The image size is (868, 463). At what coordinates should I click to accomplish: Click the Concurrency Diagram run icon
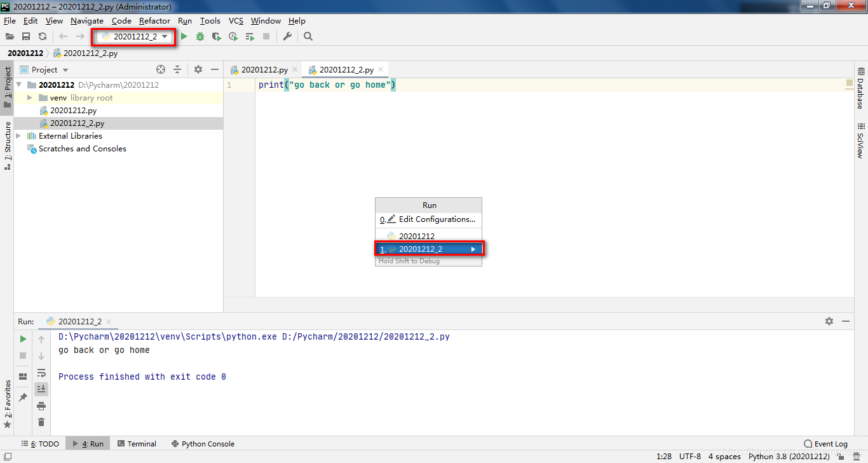pyautogui.click(x=250, y=36)
